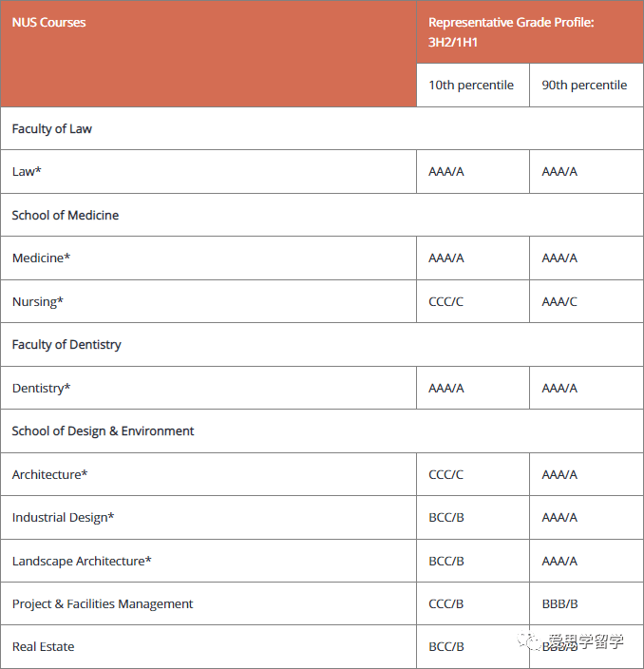This screenshot has width=644, height=669.
Task: Select Architecture's 90th percentile grade AAA/A
Action: (x=559, y=474)
